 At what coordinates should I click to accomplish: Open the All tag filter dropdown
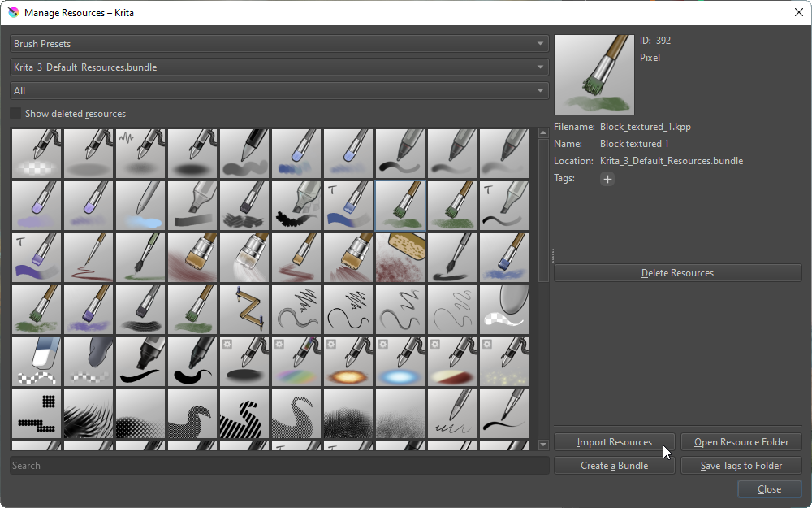tap(279, 91)
